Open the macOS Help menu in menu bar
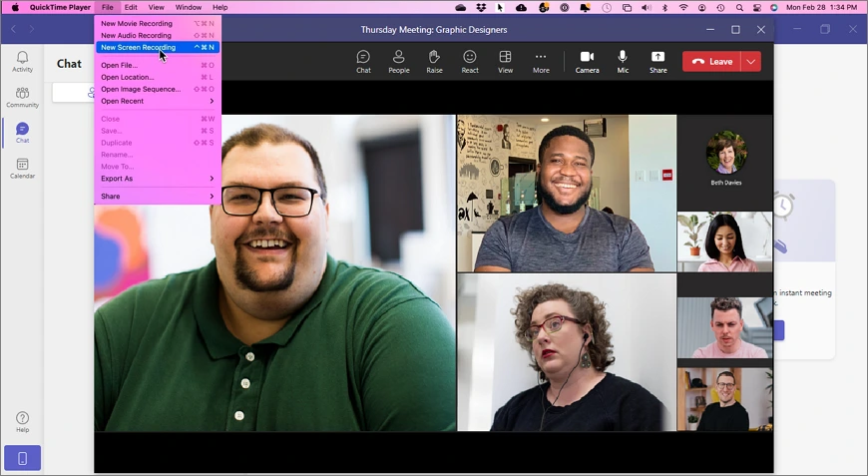 pos(220,7)
